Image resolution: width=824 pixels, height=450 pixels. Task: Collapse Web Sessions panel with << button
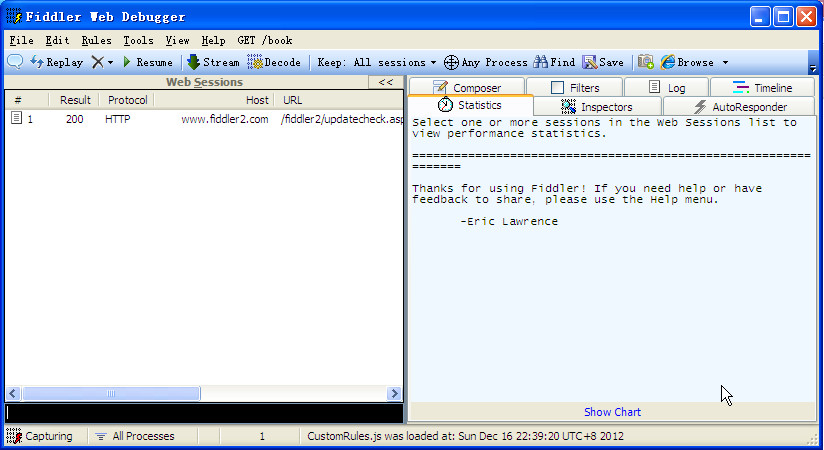(386, 82)
